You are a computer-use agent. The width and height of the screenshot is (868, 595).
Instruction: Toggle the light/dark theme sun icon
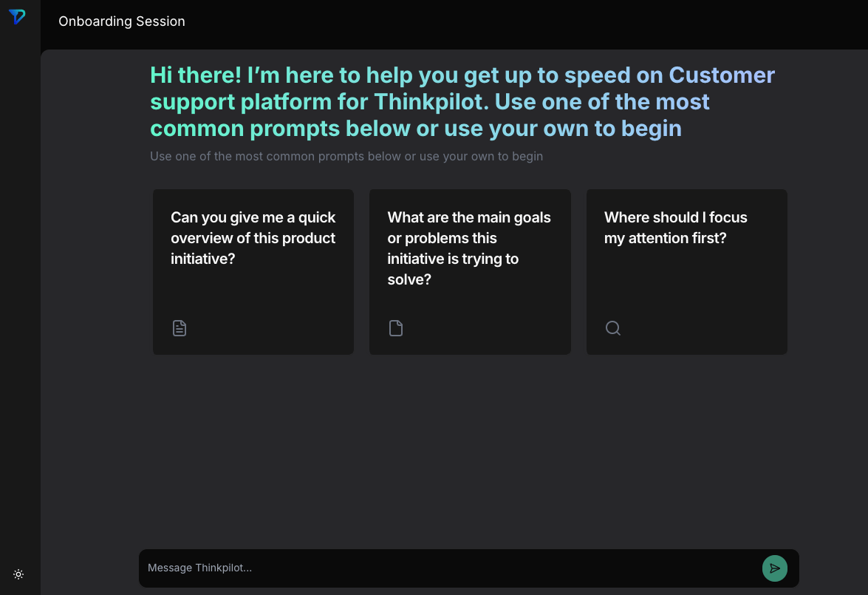pyautogui.click(x=18, y=574)
